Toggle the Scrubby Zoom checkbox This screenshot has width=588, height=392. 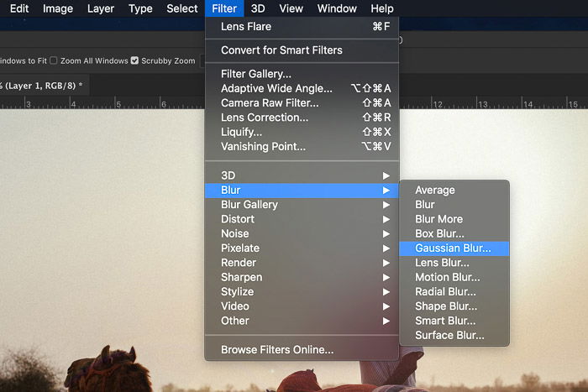tap(134, 60)
